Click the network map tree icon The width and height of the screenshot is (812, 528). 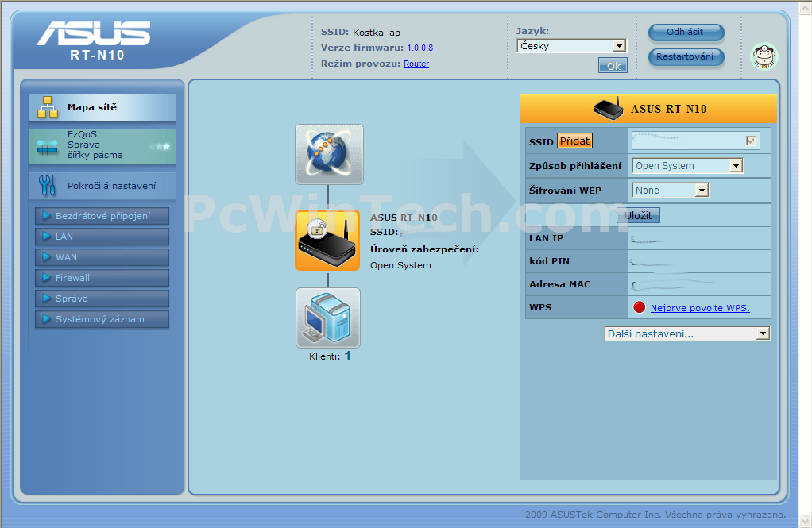(x=48, y=107)
